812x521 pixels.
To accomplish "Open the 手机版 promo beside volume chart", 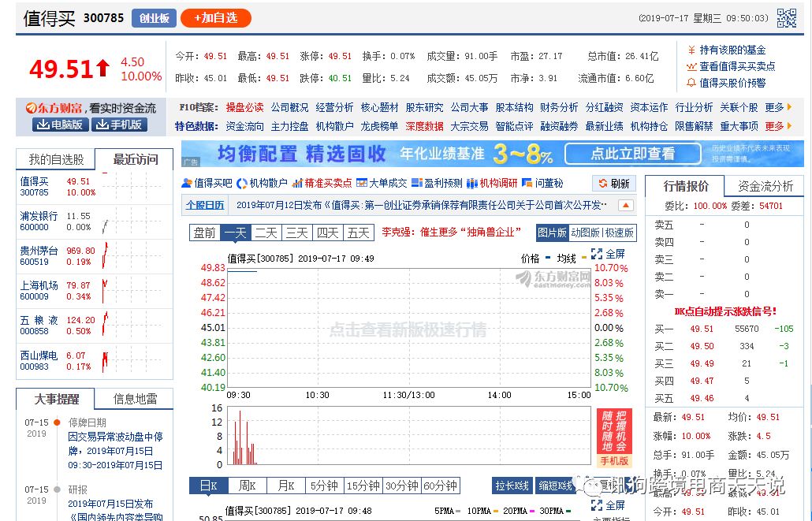I will click(x=614, y=437).
